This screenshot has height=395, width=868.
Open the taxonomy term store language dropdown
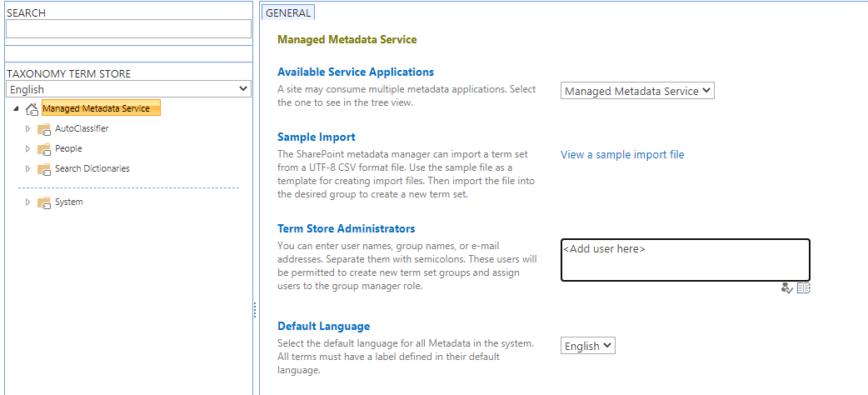coord(128,89)
